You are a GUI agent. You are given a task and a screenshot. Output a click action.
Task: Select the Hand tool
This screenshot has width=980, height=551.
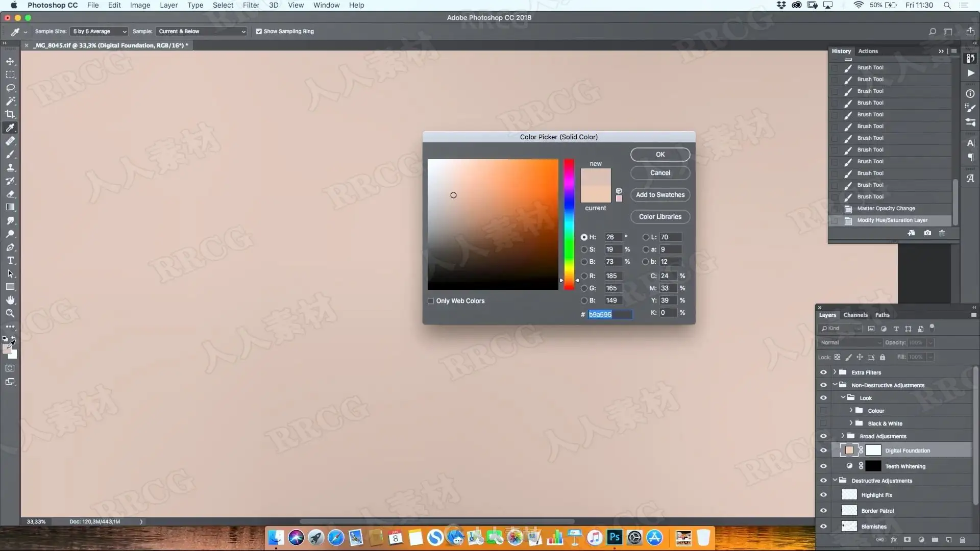pos(10,300)
